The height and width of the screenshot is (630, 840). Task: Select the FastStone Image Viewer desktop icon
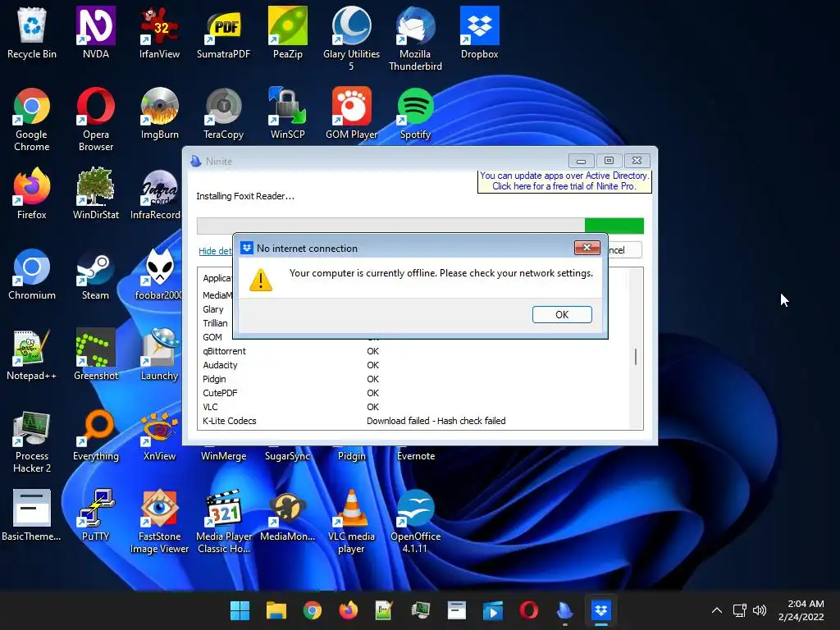(160, 521)
